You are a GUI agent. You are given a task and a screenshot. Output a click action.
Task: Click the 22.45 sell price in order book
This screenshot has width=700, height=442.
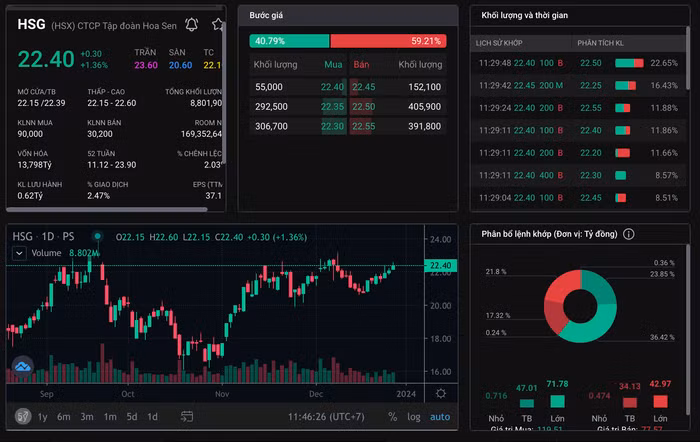(364, 87)
